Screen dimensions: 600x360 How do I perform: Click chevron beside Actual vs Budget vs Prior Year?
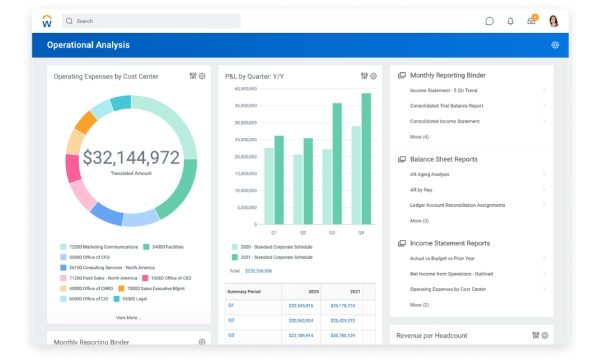pyautogui.click(x=544, y=259)
